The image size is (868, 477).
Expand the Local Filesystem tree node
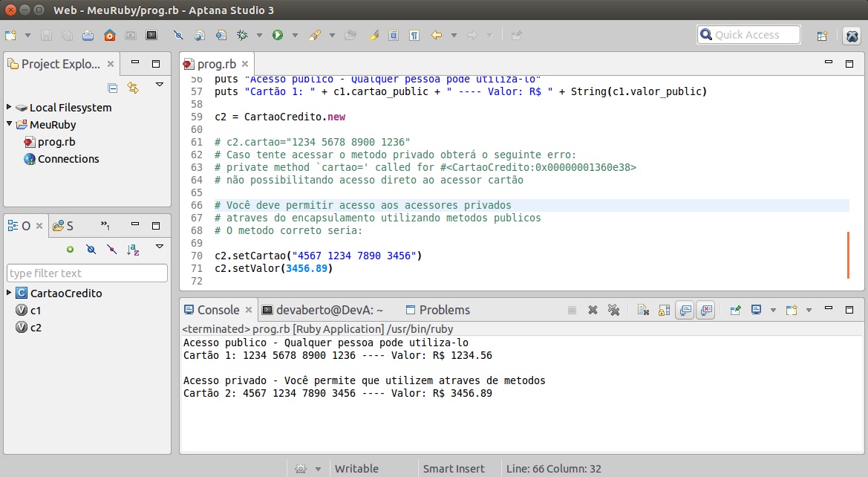(10, 108)
